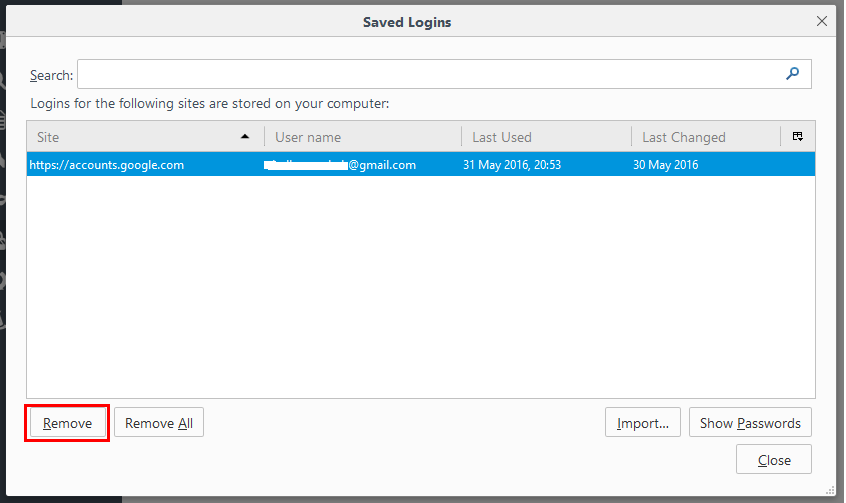Remove the selected login
The image size is (846, 503).
click(68, 423)
